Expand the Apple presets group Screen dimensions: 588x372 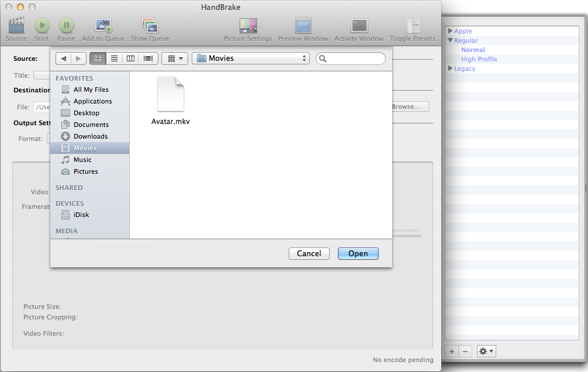coord(450,31)
